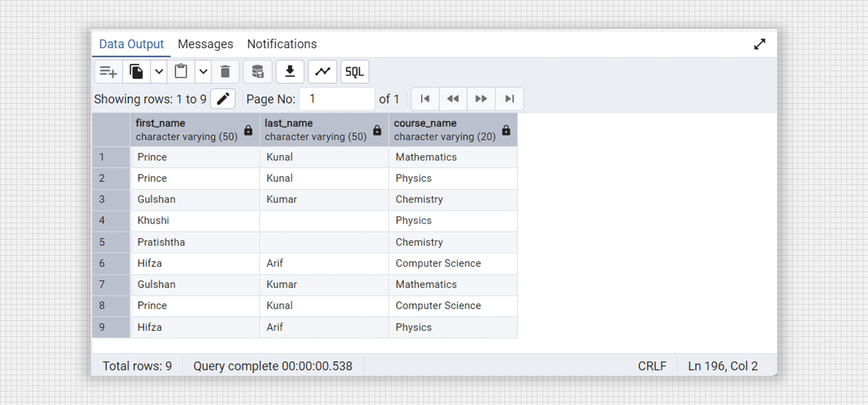Go to last page button
This screenshot has width=868, height=405.
(x=509, y=99)
